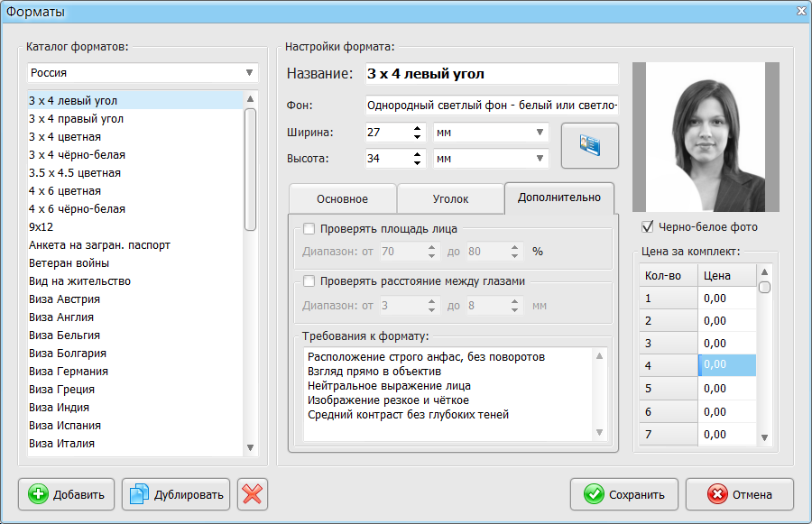Select 'Виза Бельгия' format
The width and height of the screenshot is (812, 524).
click(135, 335)
